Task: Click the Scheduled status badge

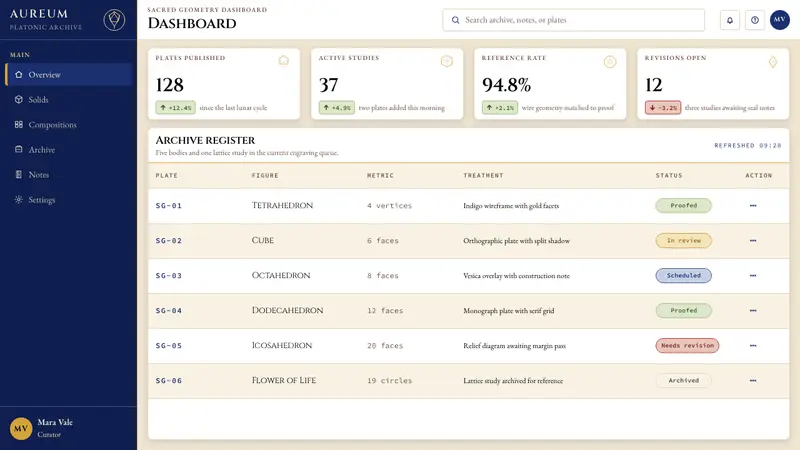Action: [684, 276]
